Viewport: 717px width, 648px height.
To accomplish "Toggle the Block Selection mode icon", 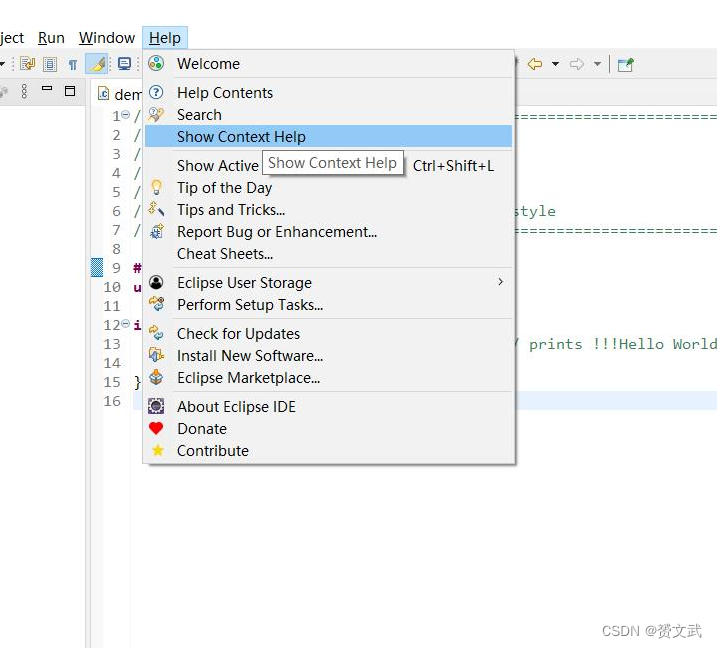I will tap(50, 64).
